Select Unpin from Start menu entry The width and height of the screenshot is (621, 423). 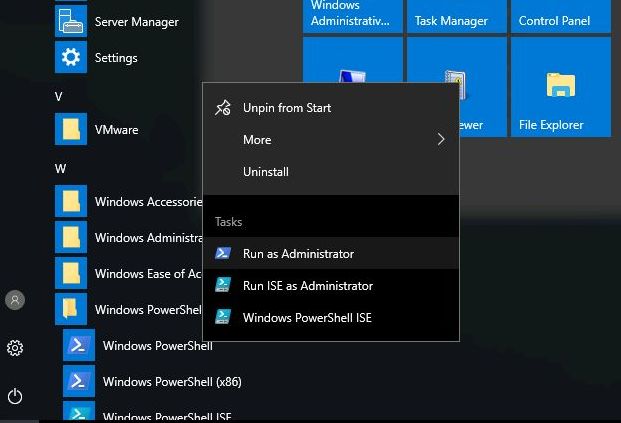click(x=331, y=108)
